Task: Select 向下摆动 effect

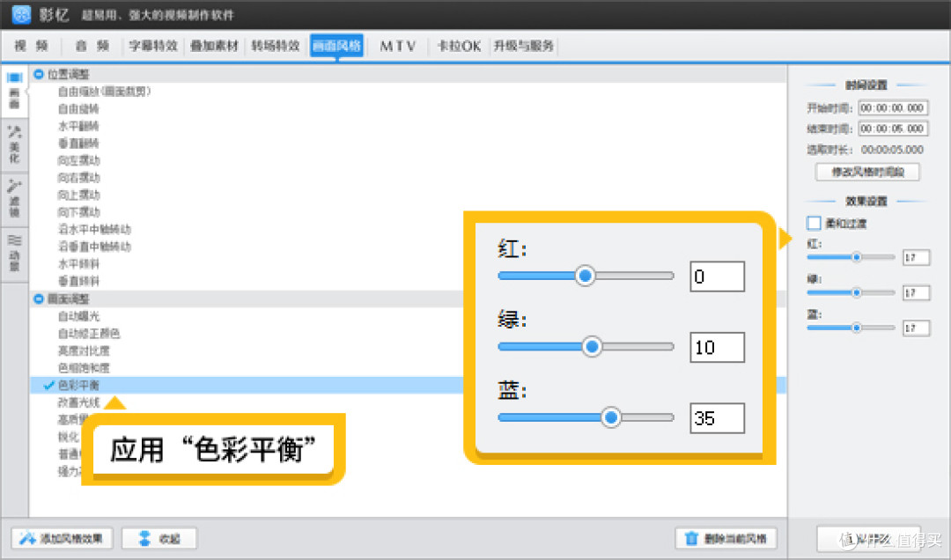Action: pyautogui.click(x=79, y=211)
